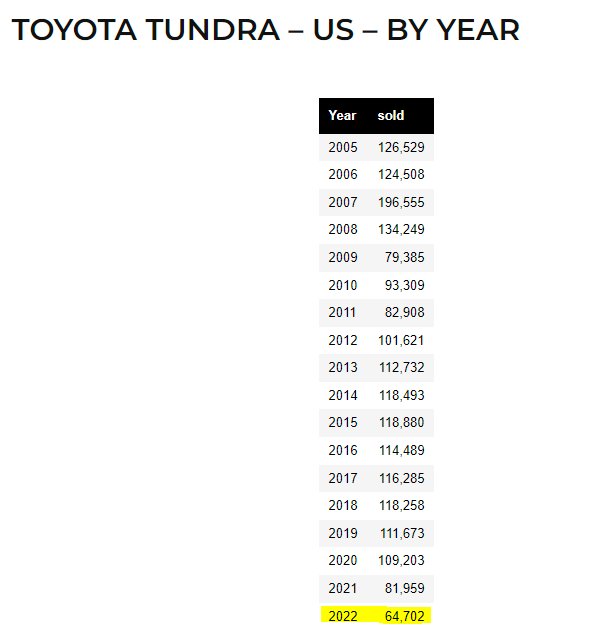This screenshot has width=594, height=636.
Task: Select the 2015 value 118,880
Action: (402, 422)
